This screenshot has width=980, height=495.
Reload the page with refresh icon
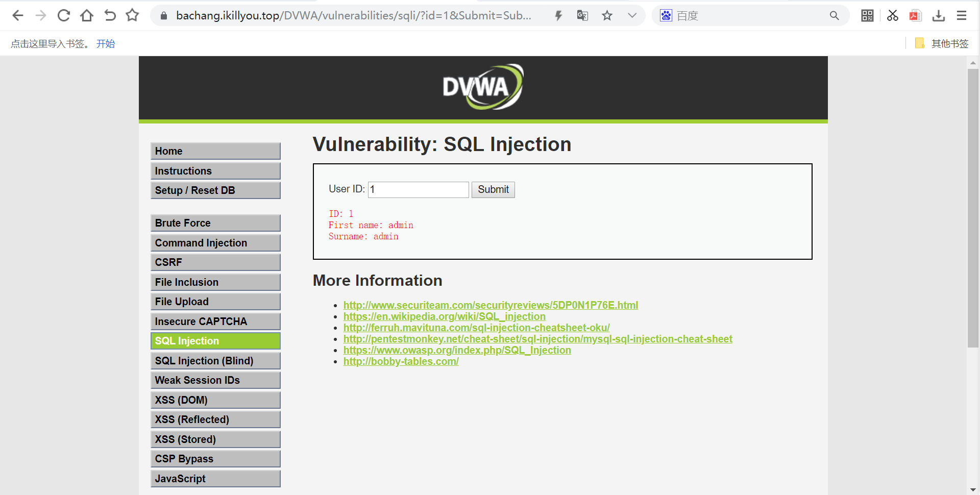tap(64, 15)
